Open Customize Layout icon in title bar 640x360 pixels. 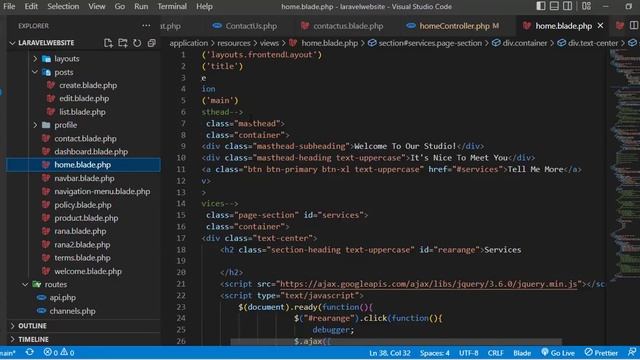(x=587, y=6)
